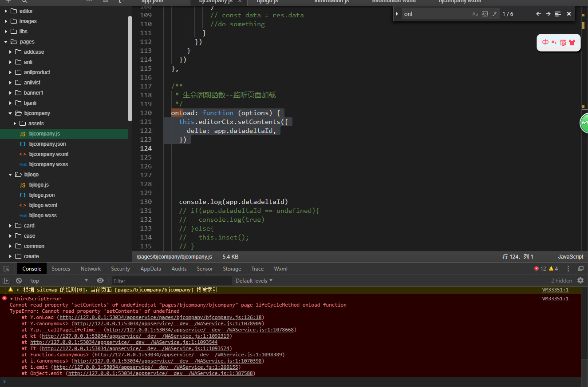Toggle the console sidebar panel icon
This screenshot has height=387, width=588.
6,281
